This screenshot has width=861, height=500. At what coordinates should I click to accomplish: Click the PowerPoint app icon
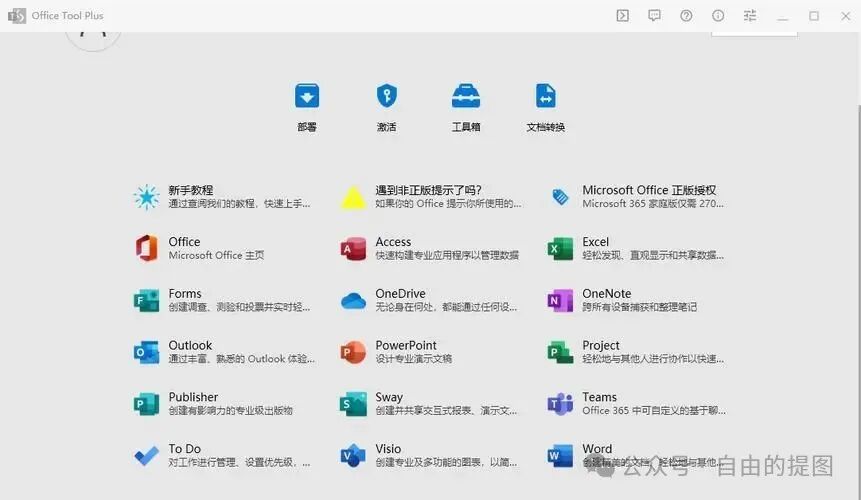tap(353, 352)
